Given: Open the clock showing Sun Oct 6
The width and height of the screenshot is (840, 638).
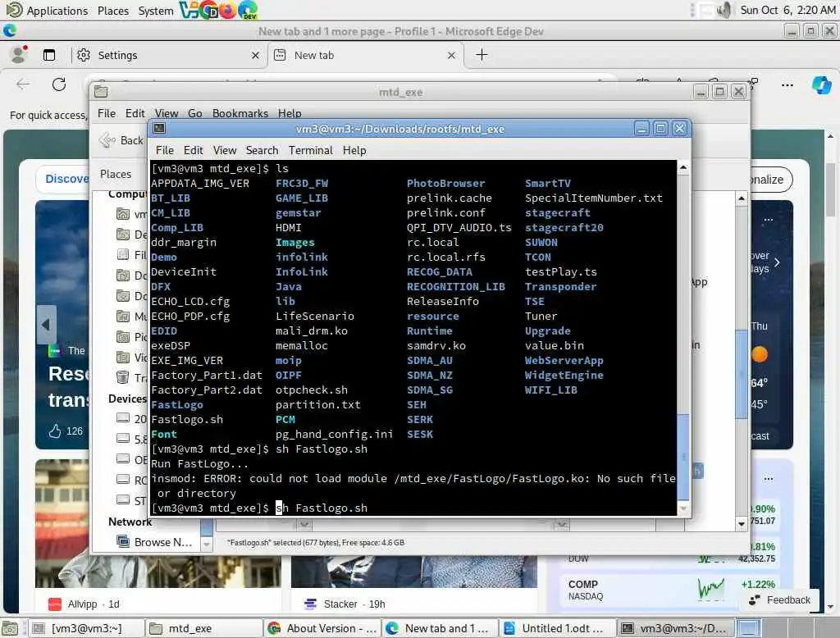Looking at the screenshot, I should [x=787, y=10].
